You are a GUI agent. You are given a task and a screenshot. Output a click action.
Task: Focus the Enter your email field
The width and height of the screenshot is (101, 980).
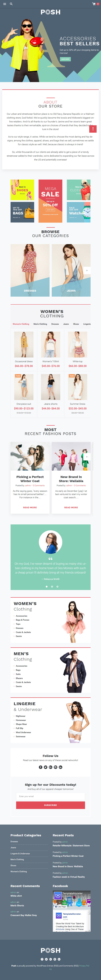coord(50,796)
